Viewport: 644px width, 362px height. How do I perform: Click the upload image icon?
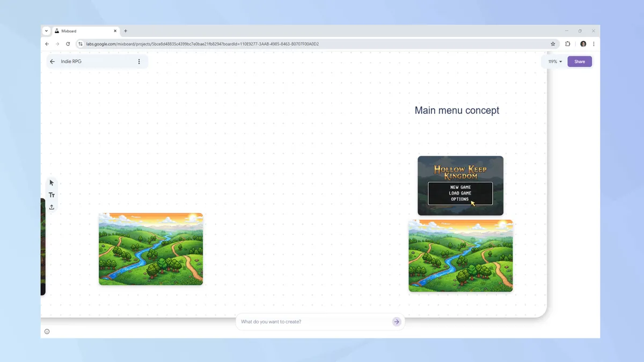tap(52, 206)
